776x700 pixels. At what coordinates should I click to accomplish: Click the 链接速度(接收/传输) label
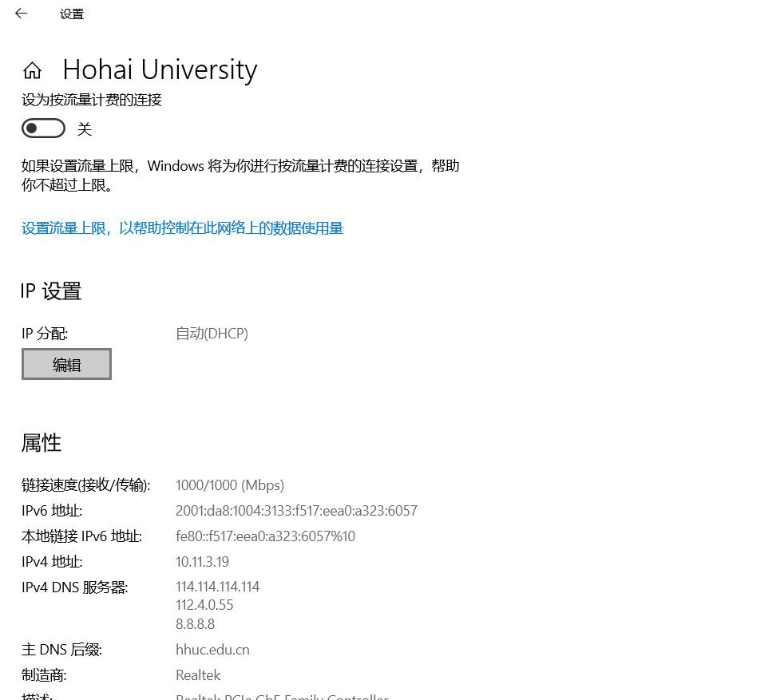coord(86,485)
